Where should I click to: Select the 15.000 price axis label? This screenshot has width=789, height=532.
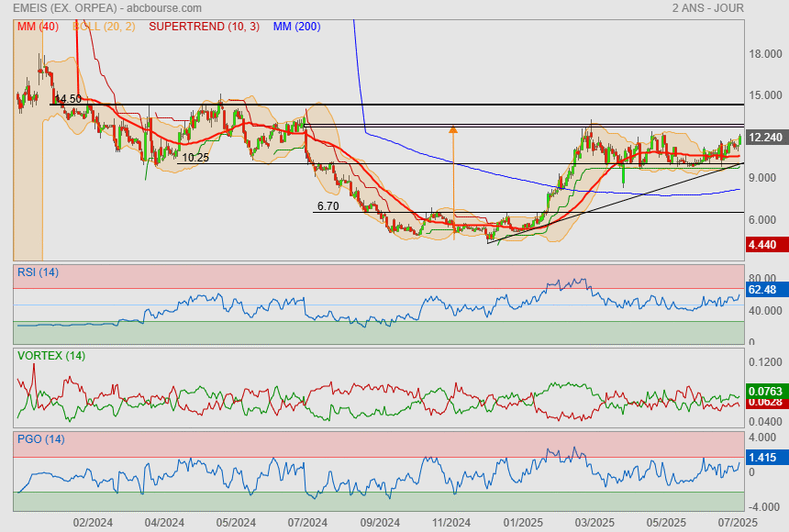tap(765, 95)
